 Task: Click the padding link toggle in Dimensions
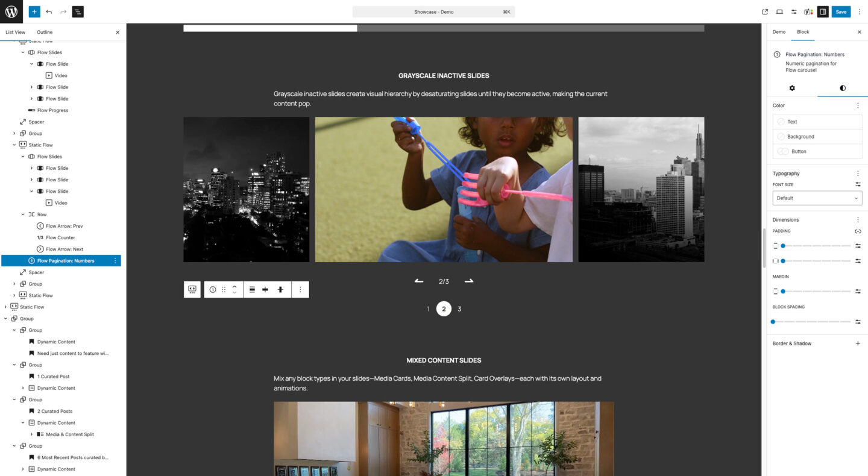click(858, 231)
